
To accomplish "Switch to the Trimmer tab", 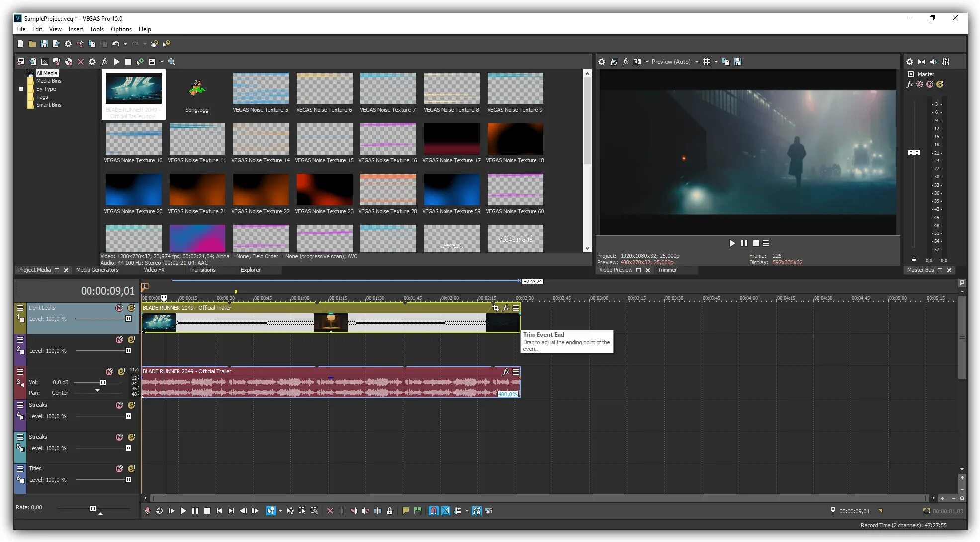I will 667,270.
